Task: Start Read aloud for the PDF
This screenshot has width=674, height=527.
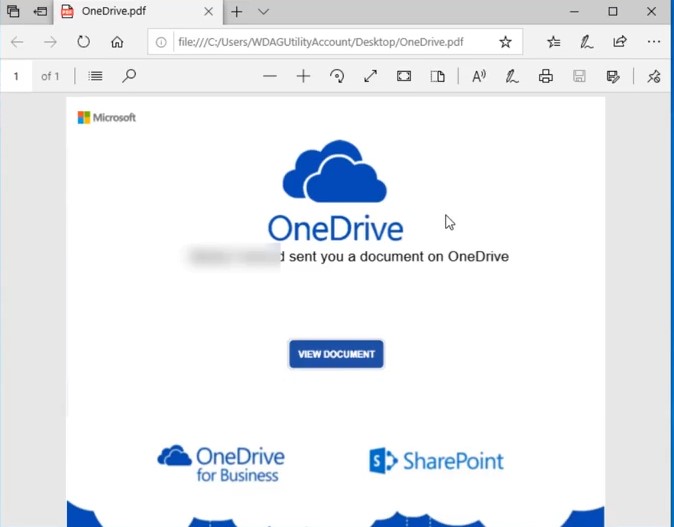Action: (479, 77)
